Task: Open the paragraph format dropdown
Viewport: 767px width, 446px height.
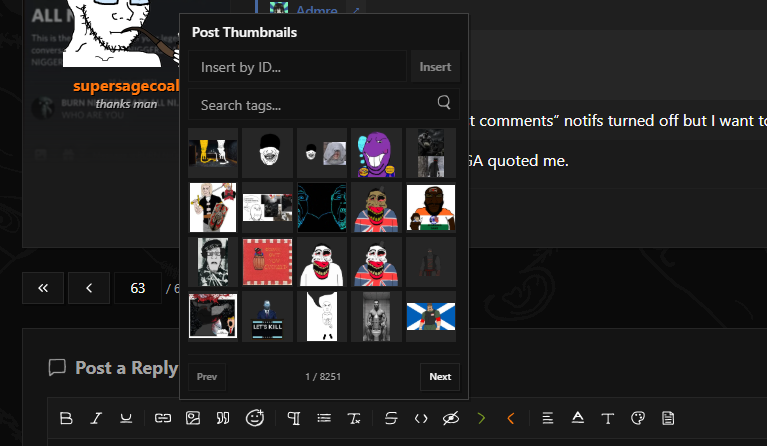Action: [x=294, y=417]
